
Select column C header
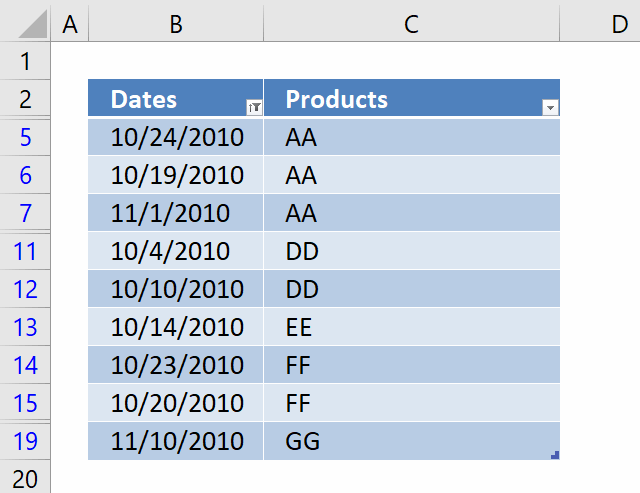411,24
